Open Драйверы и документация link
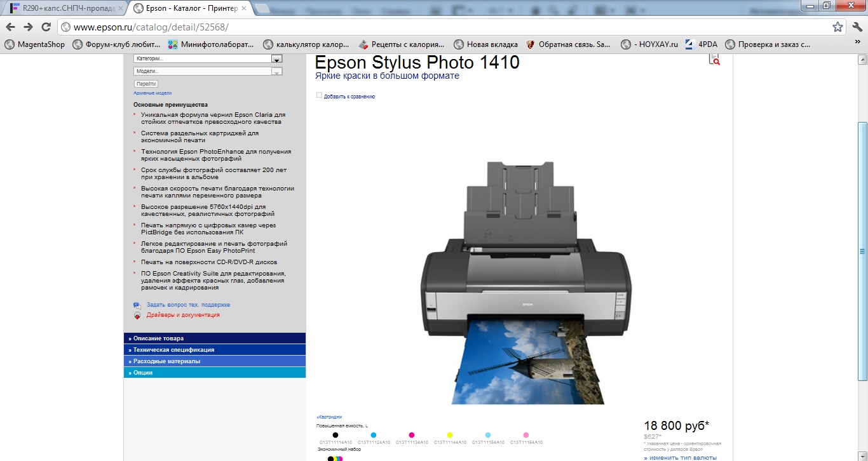Screen dimensions: 868x461 (183, 315)
